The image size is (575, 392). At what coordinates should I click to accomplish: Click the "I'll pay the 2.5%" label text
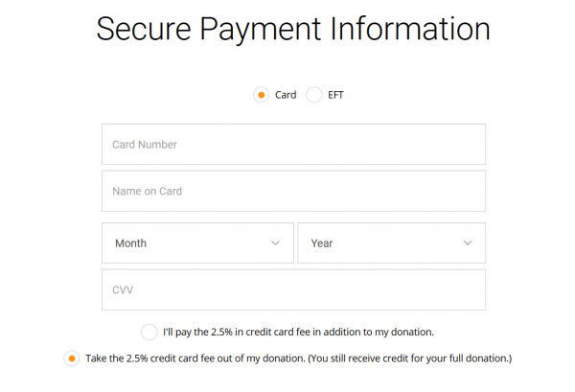[298, 332]
